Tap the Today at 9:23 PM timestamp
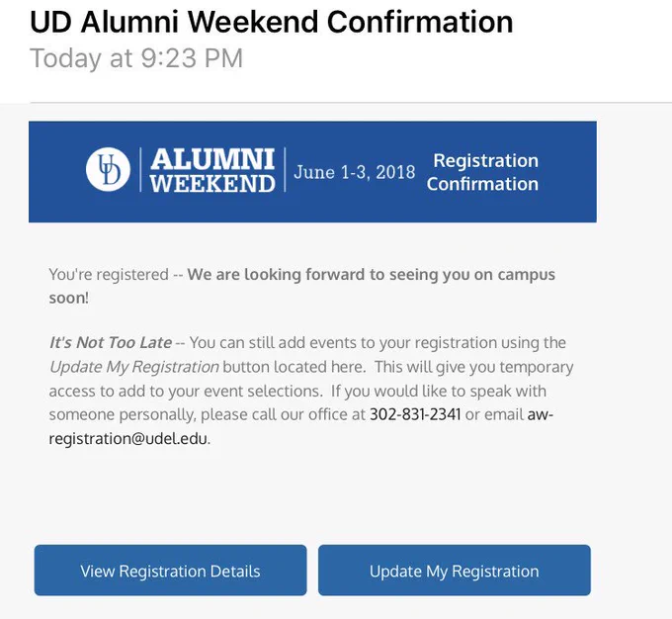672x619 pixels. (x=136, y=58)
